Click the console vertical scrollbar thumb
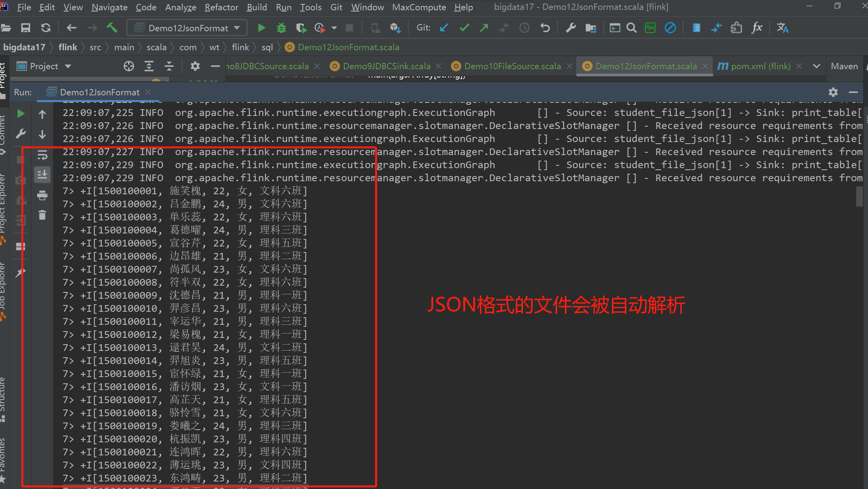 point(859,196)
